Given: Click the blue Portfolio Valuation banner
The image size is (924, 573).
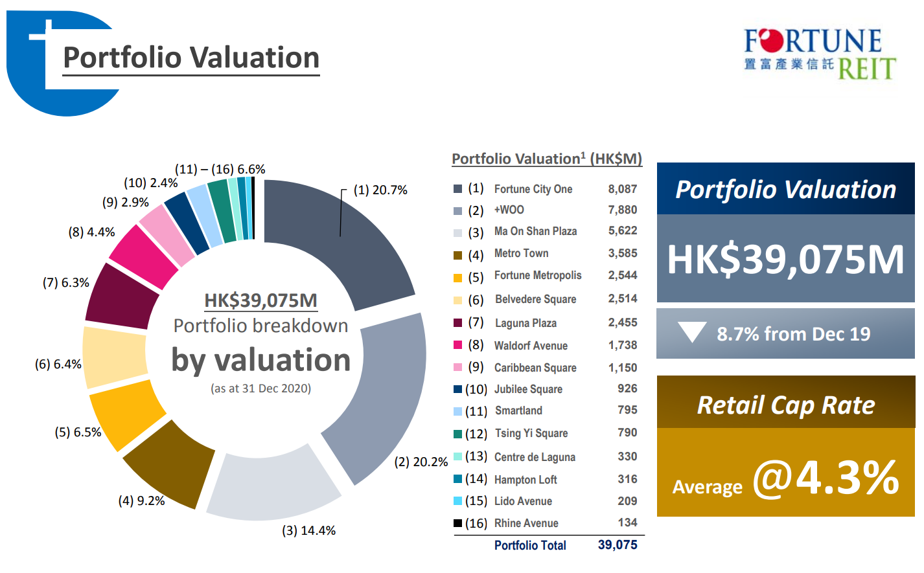Looking at the screenshot, I should (x=785, y=189).
